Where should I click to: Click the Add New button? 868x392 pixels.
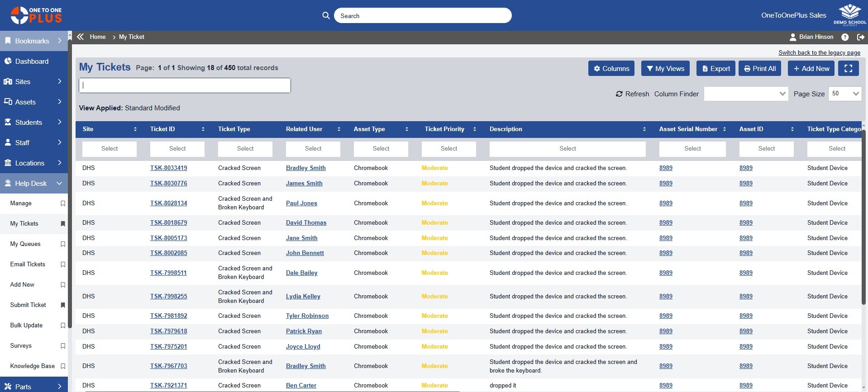(811, 68)
